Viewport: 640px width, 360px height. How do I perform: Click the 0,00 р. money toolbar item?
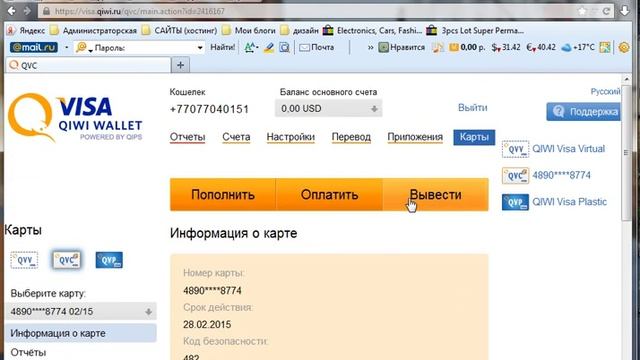[x=467, y=47]
